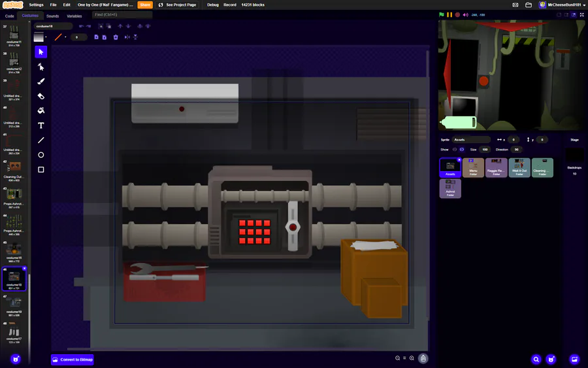The height and width of the screenshot is (368, 588).
Task: Open the Wait it Out folder
Action: 519,167
